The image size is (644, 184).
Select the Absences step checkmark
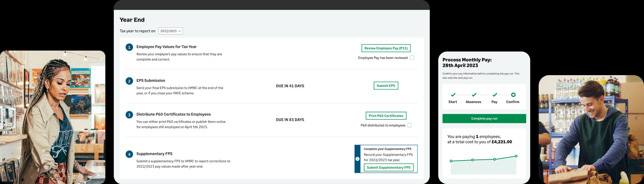tap(474, 95)
